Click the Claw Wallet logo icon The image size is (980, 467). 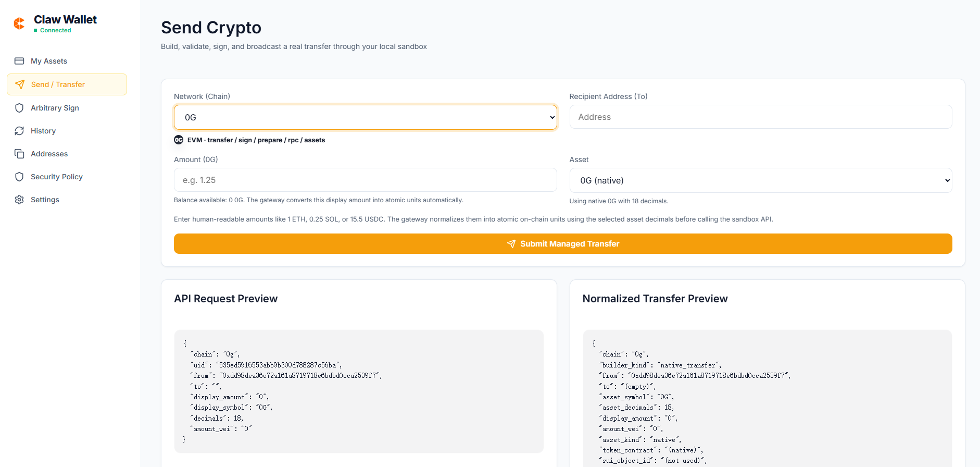click(19, 23)
